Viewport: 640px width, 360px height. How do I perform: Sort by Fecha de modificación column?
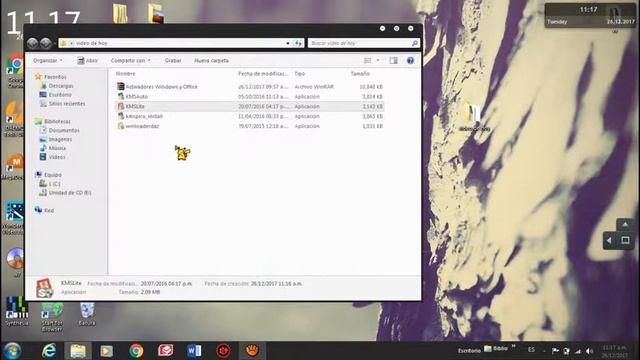(x=263, y=73)
